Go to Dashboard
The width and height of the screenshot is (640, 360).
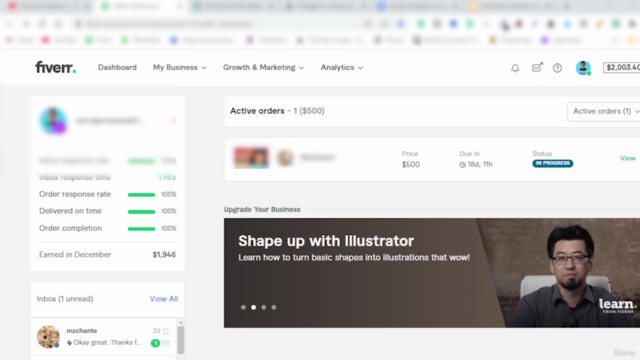pos(117,67)
